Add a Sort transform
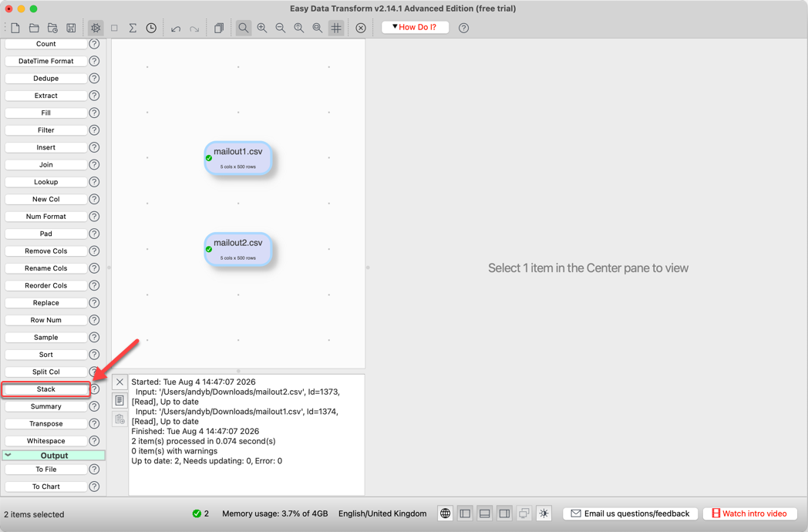 point(45,355)
